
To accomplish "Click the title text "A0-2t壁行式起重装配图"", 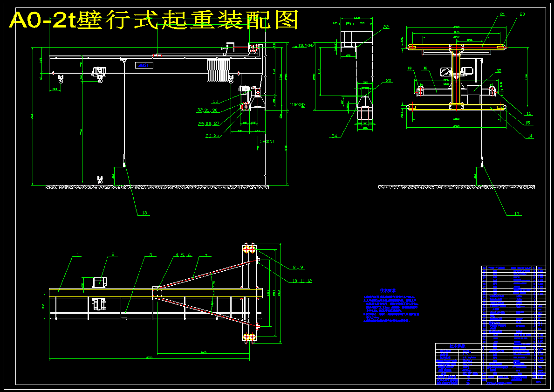I will 154,20.
